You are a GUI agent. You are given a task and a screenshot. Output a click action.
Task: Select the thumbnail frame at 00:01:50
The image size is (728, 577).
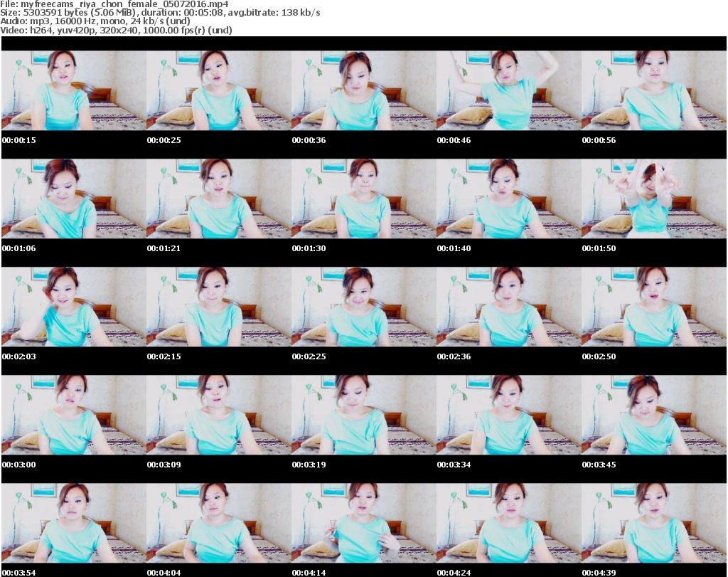[x=654, y=198]
